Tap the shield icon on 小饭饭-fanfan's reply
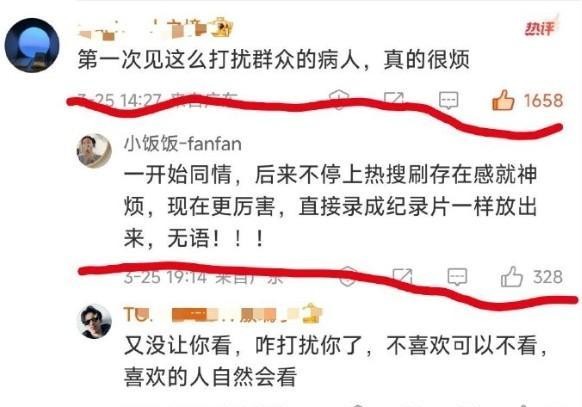This screenshot has width=582, height=407. click(348, 276)
